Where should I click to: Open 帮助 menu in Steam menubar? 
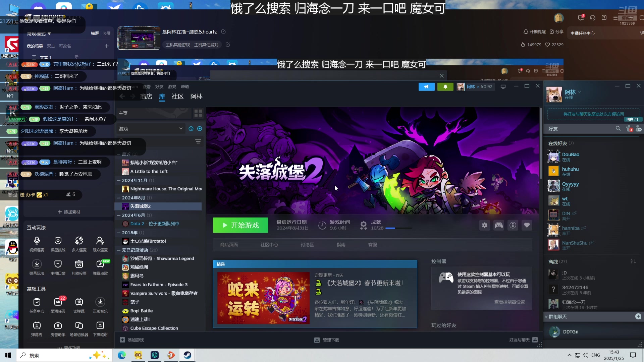coord(185,87)
